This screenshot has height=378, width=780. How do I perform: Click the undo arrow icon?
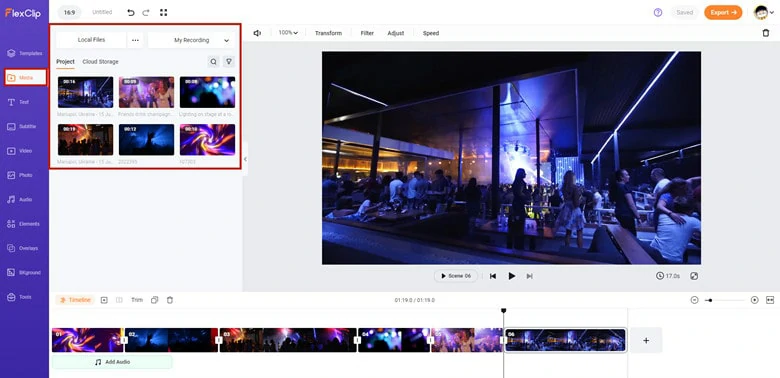[x=131, y=12]
